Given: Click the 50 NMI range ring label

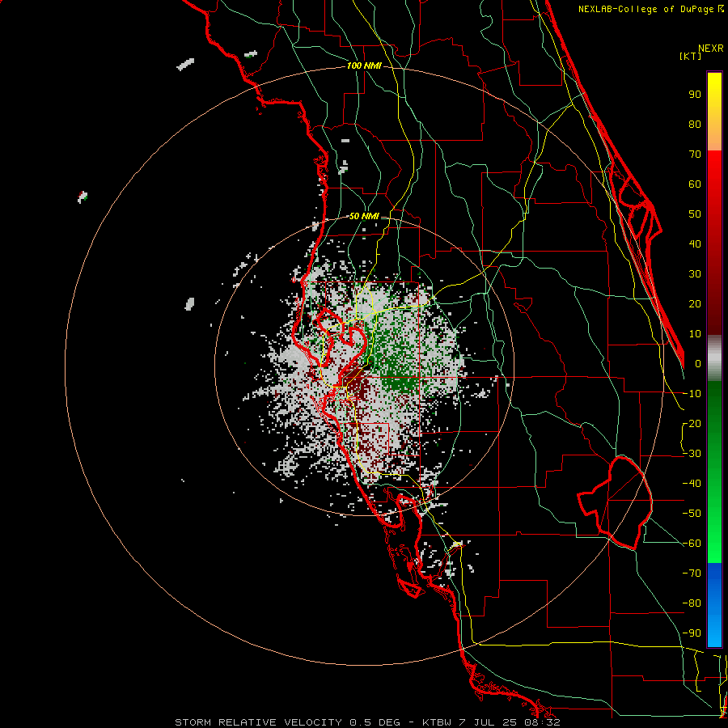Looking at the screenshot, I should pyautogui.click(x=364, y=216).
